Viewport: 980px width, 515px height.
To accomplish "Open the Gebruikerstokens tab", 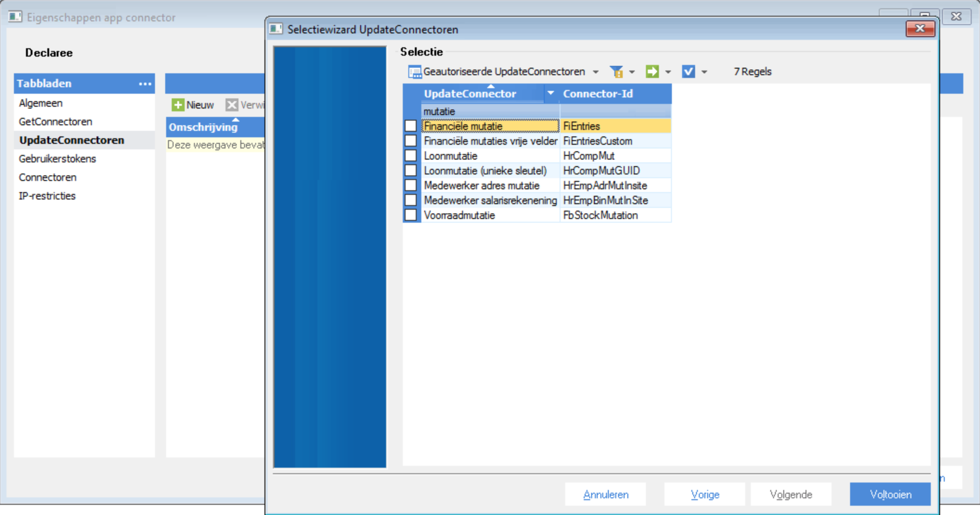I will [x=57, y=159].
